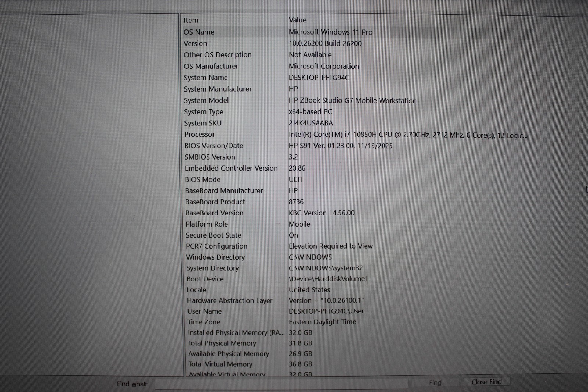588x392 pixels.
Task: Select the BIOS Version/Date row label
Action: coord(214,146)
